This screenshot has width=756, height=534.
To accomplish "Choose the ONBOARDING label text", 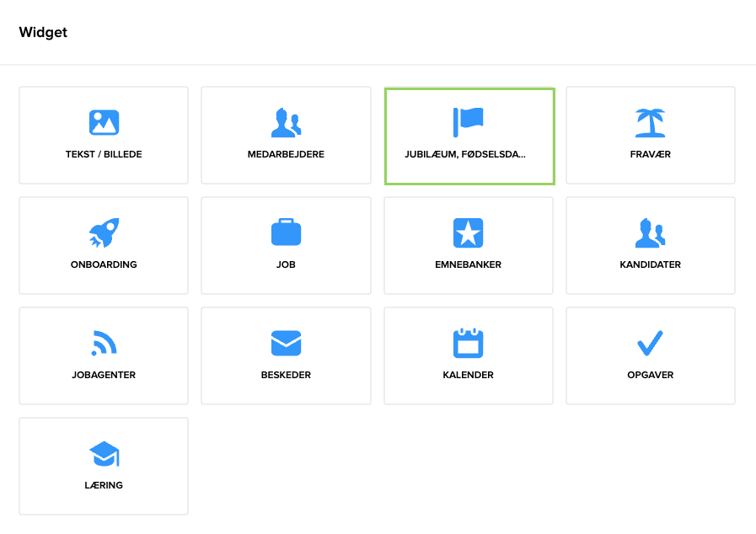I will click(104, 264).
